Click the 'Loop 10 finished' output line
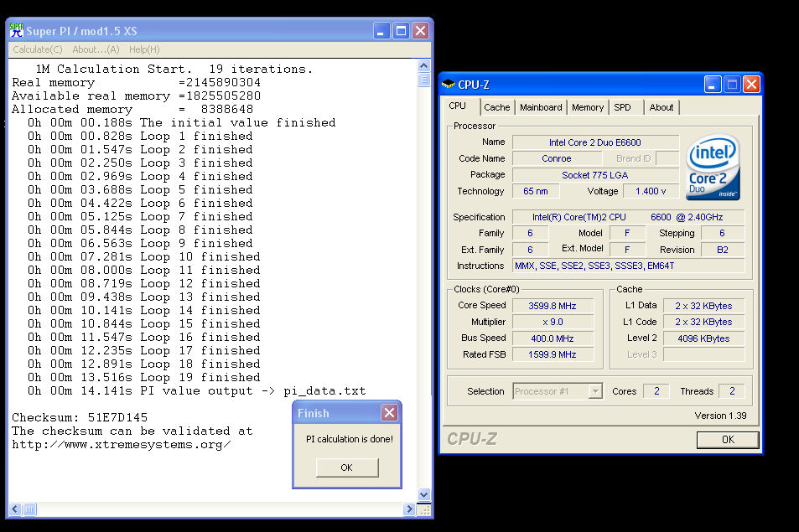Image resolution: width=799 pixels, height=532 pixels. tap(143, 256)
